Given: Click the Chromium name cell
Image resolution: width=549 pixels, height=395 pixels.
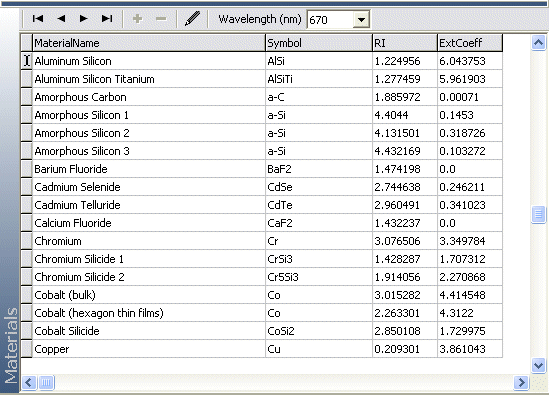Looking at the screenshot, I should pos(149,241).
